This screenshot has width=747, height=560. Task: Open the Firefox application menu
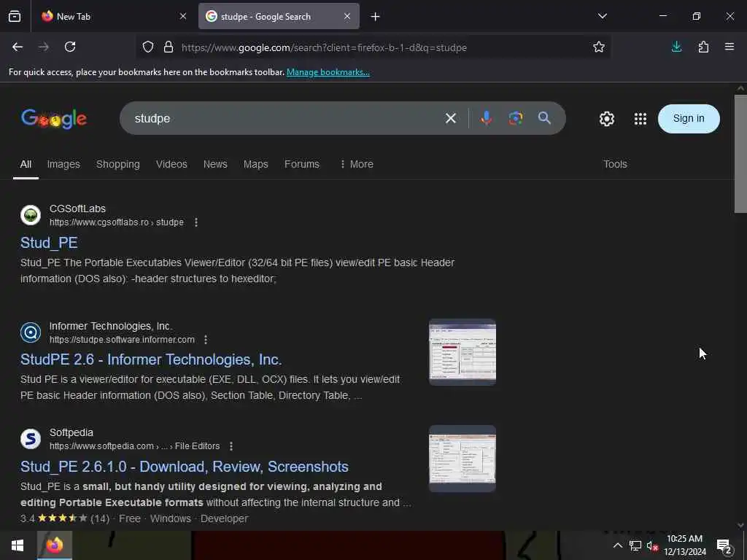pos(729,47)
